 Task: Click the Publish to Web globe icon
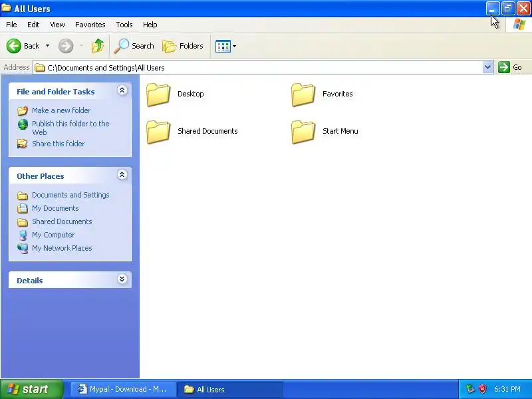click(x=23, y=124)
